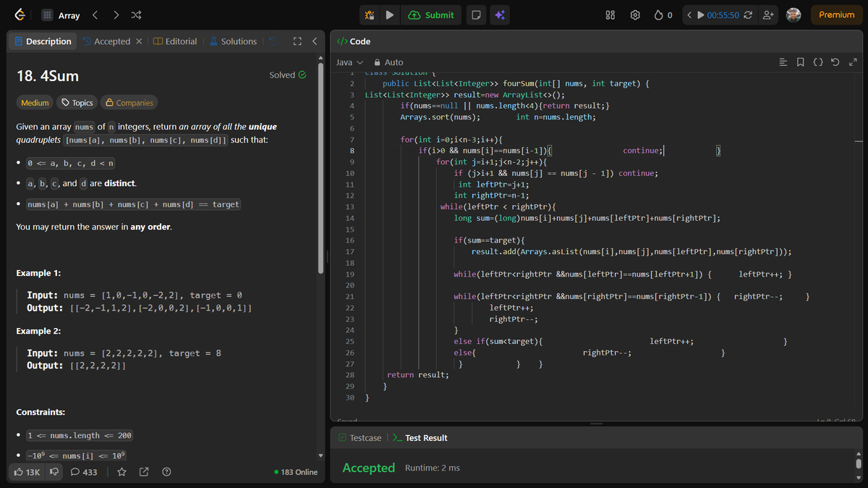The image size is (868, 488).
Task: Click the Arrays.sort(nums) code line
Action: click(441, 117)
